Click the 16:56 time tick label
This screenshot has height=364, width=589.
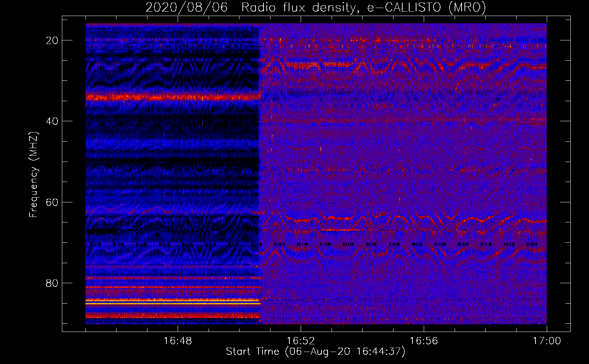tap(424, 341)
